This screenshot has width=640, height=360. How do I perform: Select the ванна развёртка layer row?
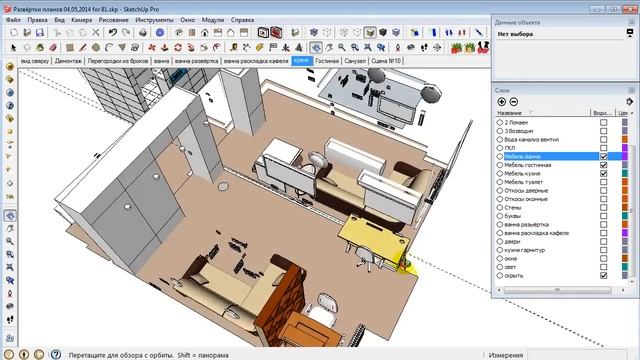561,224
